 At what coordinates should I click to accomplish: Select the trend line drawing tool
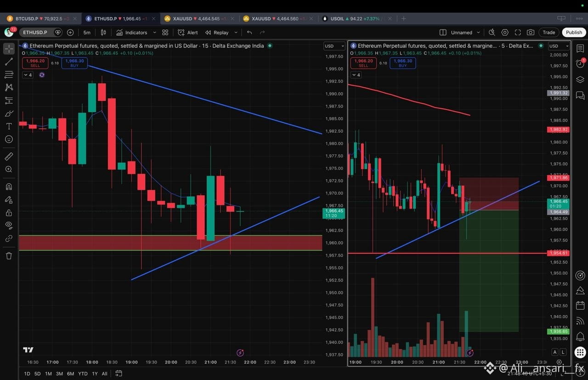[9, 62]
